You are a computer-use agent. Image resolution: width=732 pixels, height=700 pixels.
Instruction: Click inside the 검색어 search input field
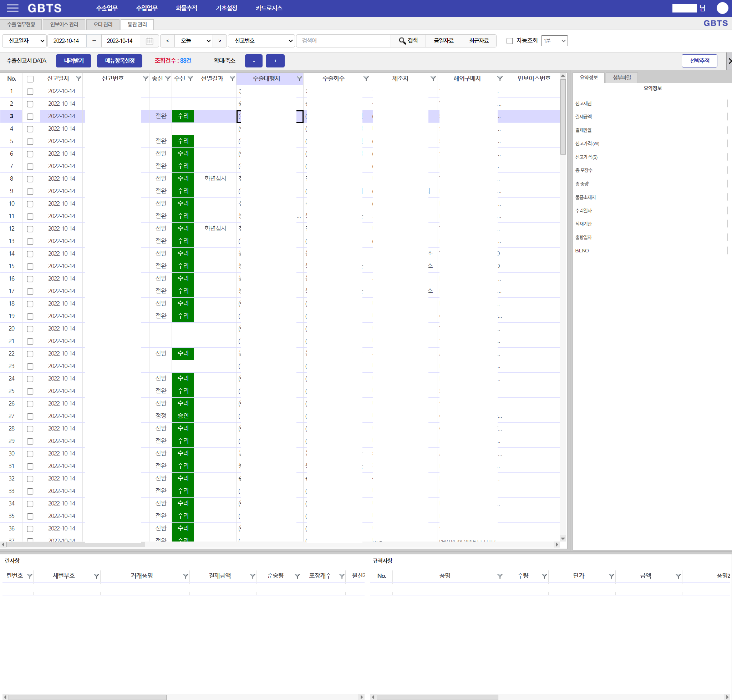(343, 41)
